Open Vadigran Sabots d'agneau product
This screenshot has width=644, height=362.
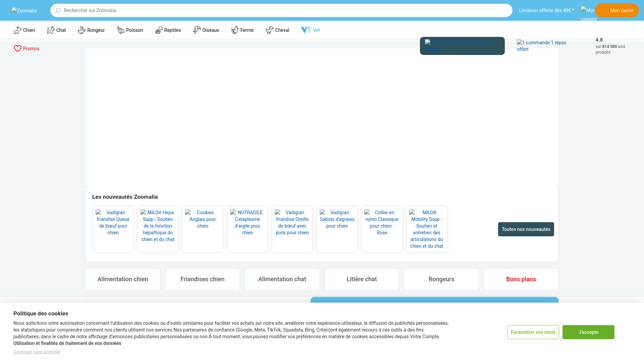[x=337, y=229]
